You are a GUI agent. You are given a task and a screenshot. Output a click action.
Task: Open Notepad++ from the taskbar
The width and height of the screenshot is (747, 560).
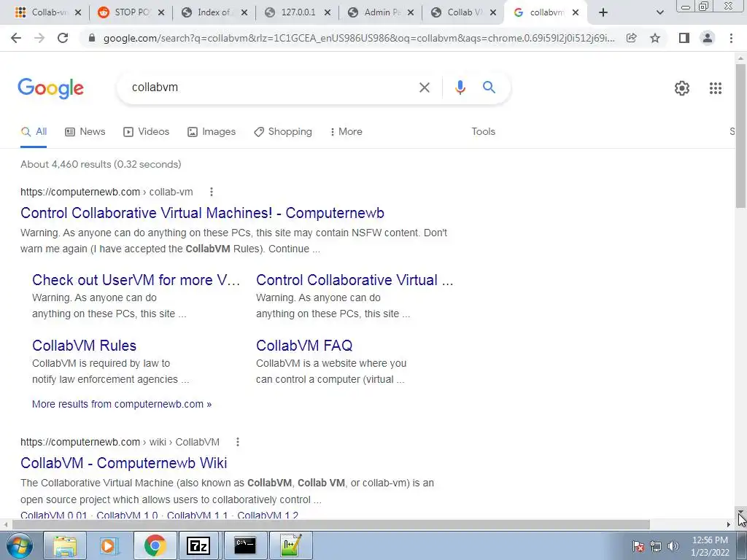(x=290, y=545)
